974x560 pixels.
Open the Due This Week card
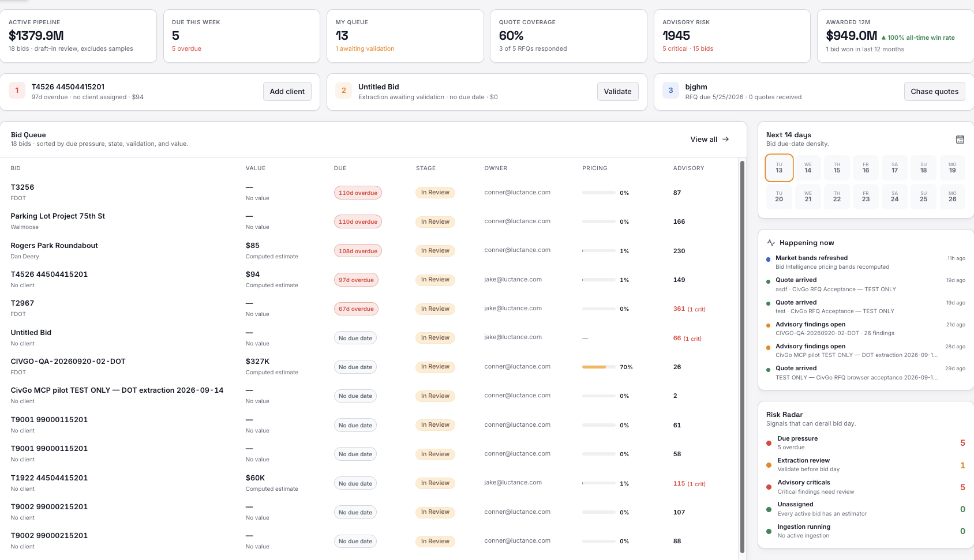242,36
